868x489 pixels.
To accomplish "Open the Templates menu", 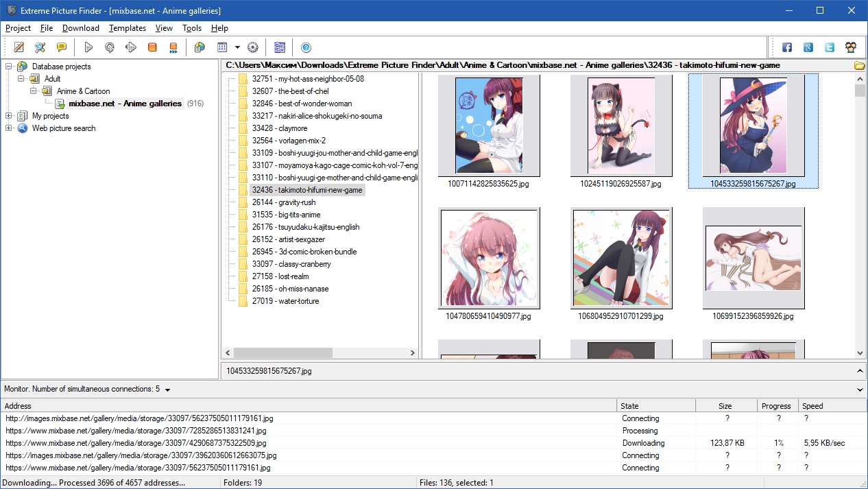I will (128, 28).
